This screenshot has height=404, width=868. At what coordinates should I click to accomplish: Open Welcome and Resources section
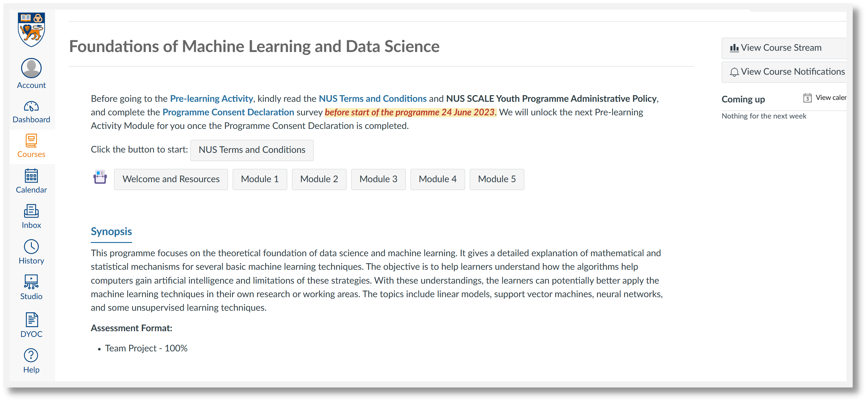click(171, 179)
